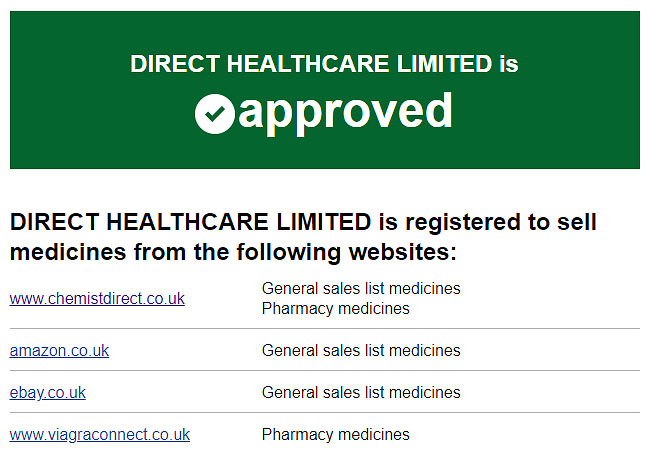Viewport: 648px width, 452px height.
Task: Click "DIRECT HEALTHCARE LIMITED is" banner title
Action: click(x=324, y=64)
